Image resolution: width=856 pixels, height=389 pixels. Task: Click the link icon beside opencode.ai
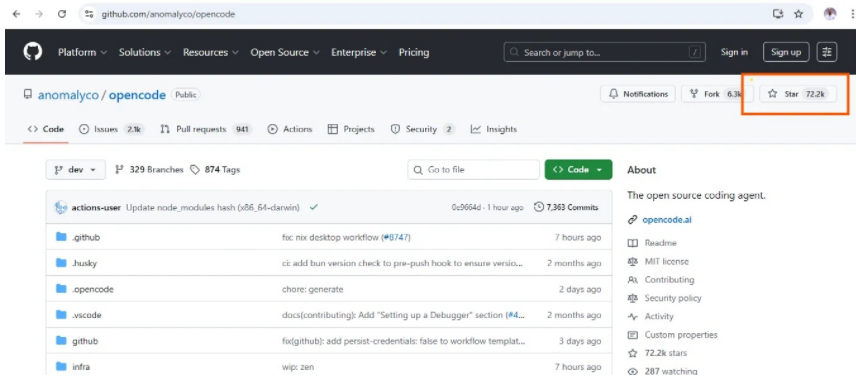633,220
